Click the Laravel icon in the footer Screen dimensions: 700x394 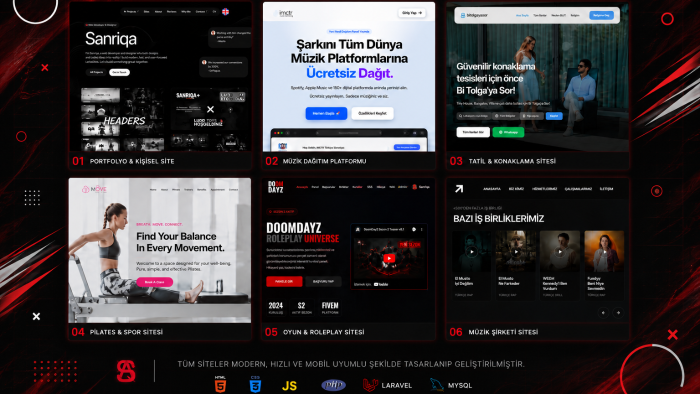pos(371,385)
